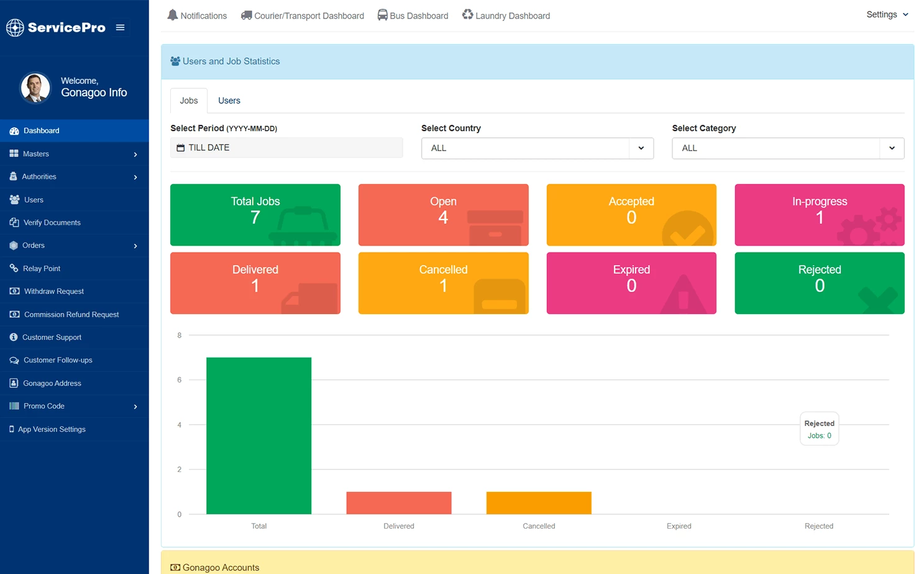924x574 pixels.
Task: Click the Courier/Transport Dashboard icon
Action: coord(246,15)
